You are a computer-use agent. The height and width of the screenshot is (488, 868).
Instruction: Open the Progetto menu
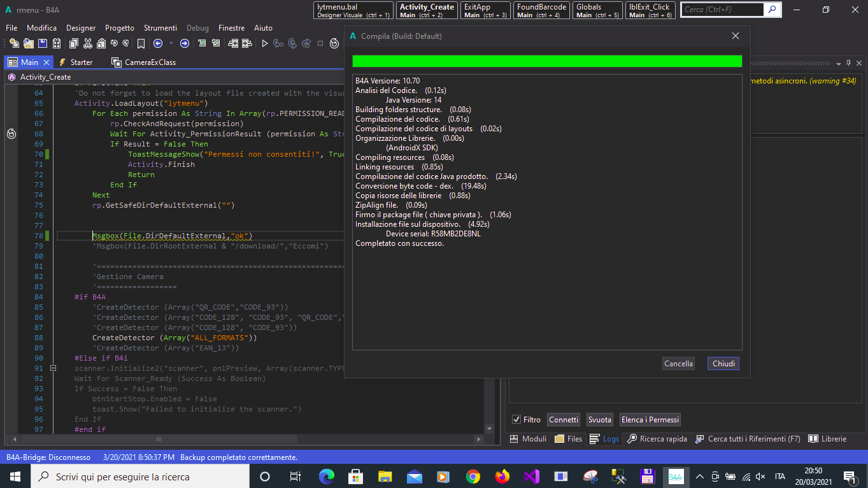pos(120,28)
